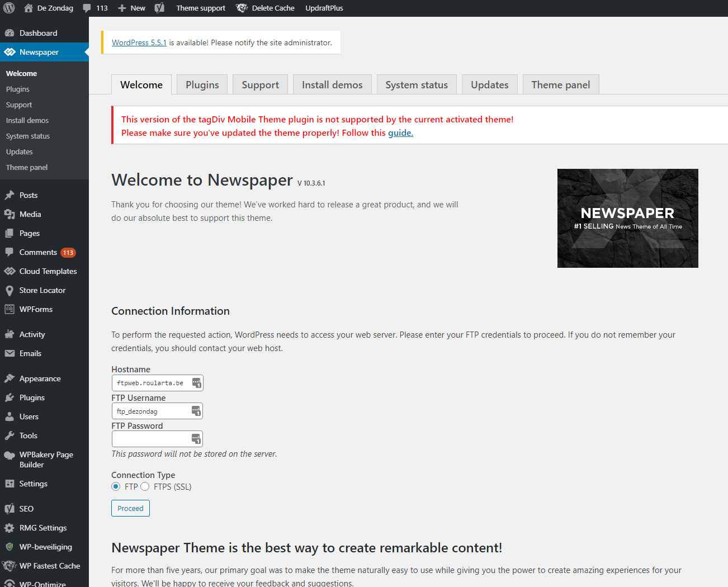Click the 113 comments badge in the sidebar
This screenshot has width=728, height=587.
[x=68, y=253]
